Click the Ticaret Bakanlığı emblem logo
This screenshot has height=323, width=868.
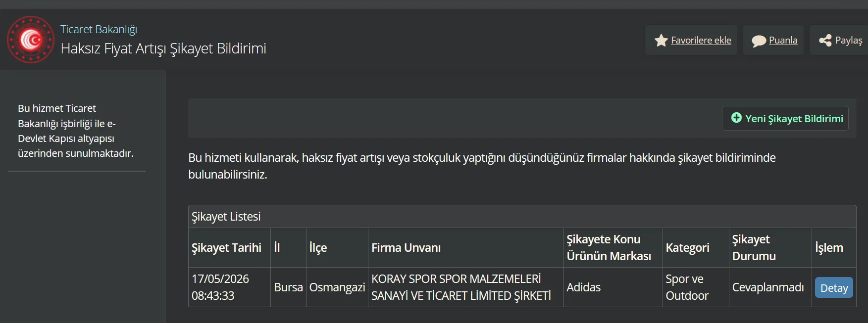[31, 40]
